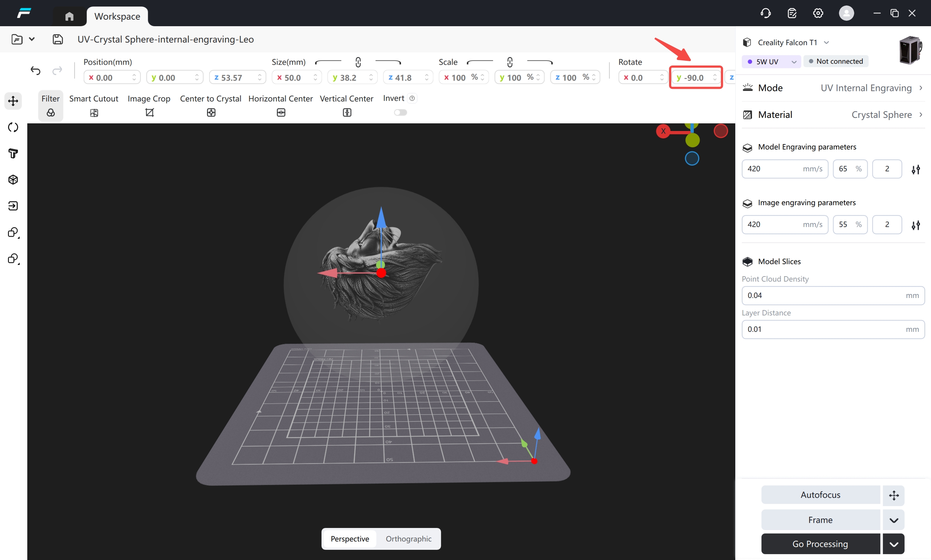Edit the Position x field
This screenshot has width=931, height=560.
(112, 78)
